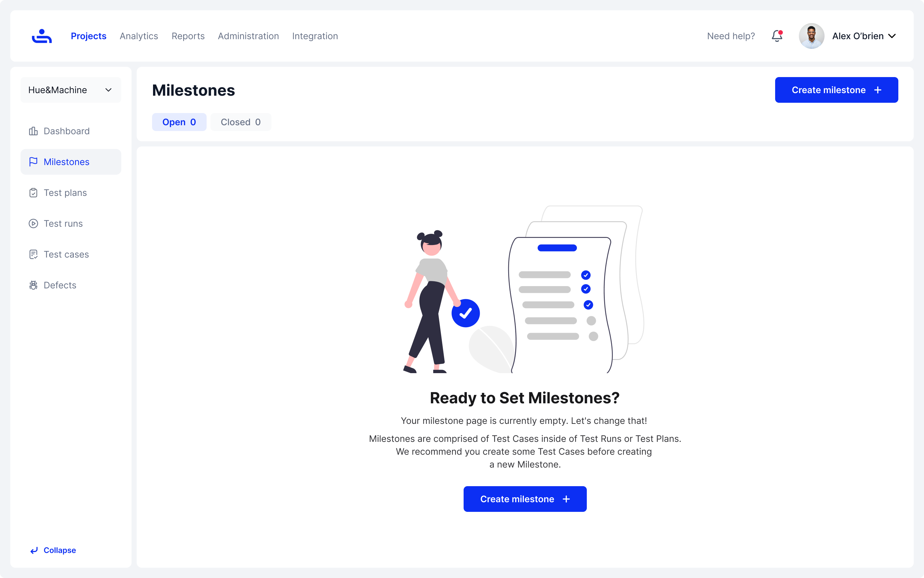The height and width of the screenshot is (578, 924).
Task: Open the Reports nav item
Action: pyautogui.click(x=188, y=36)
